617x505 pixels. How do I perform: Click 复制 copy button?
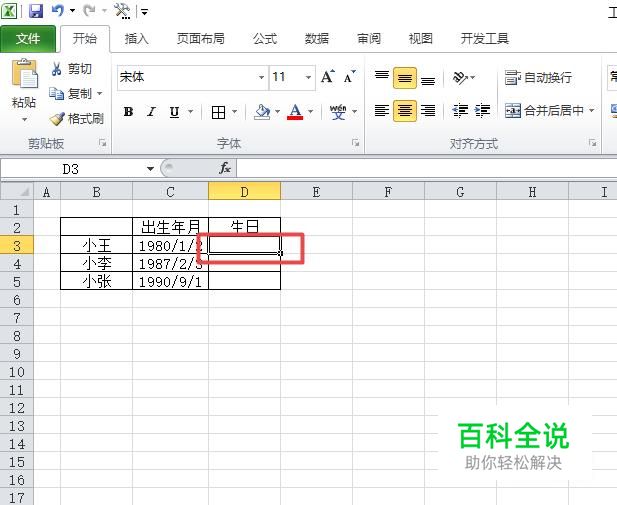click(x=71, y=94)
